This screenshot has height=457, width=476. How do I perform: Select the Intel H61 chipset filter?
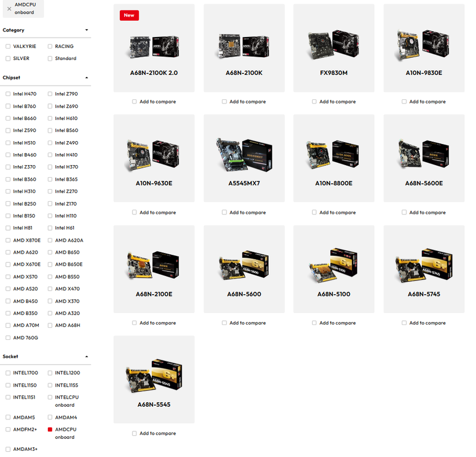50,228
